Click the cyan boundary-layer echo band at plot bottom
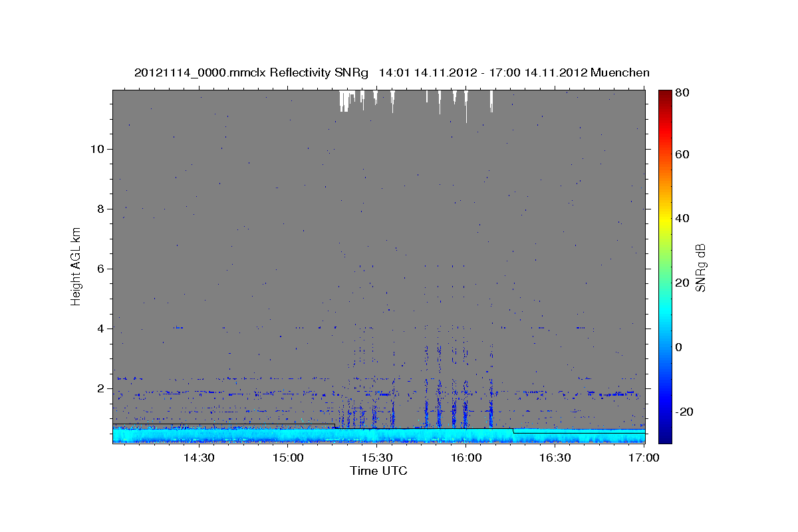798x532 pixels. point(378,435)
